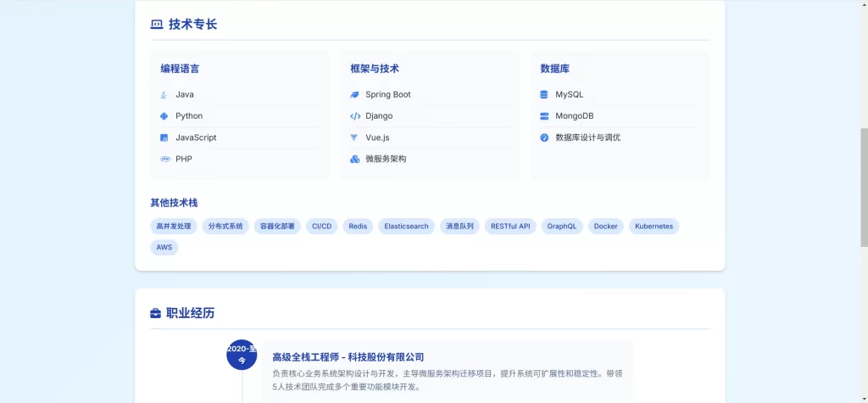Click the Spring Boot list item text
The height and width of the screenshot is (403, 868).
pyautogui.click(x=388, y=95)
